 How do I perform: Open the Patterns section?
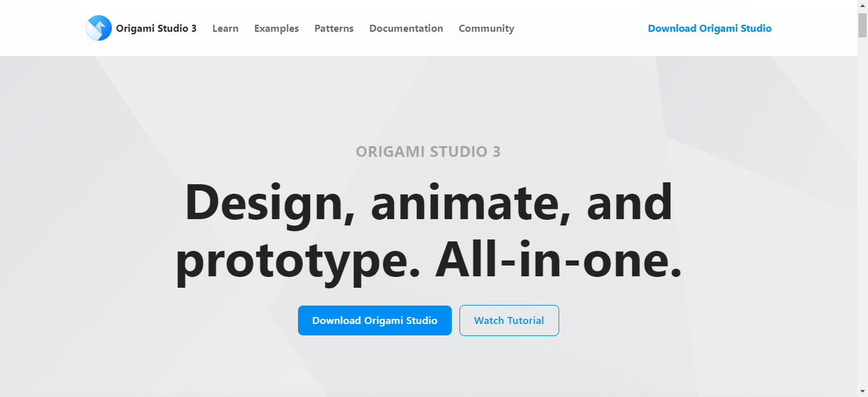click(x=334, y=29)
